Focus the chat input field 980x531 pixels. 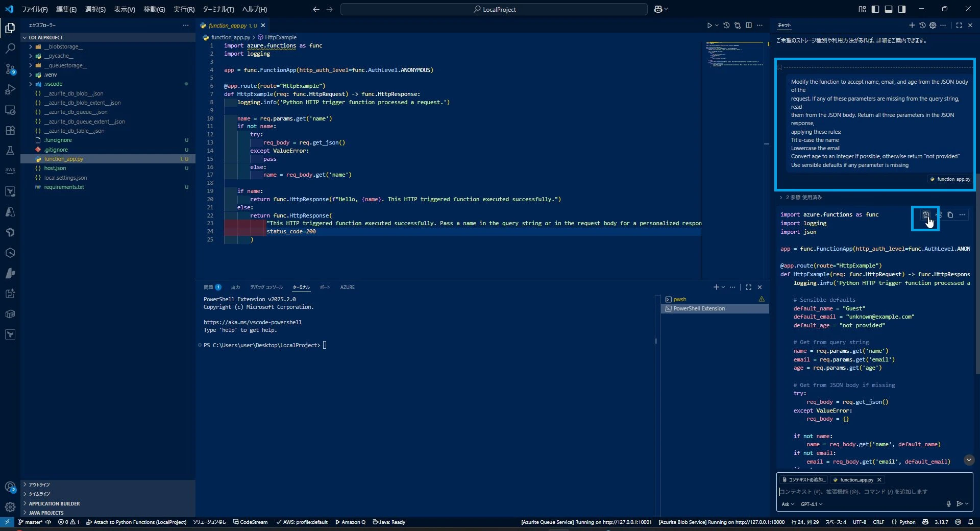pyautogui.click(x=874, y=491)
